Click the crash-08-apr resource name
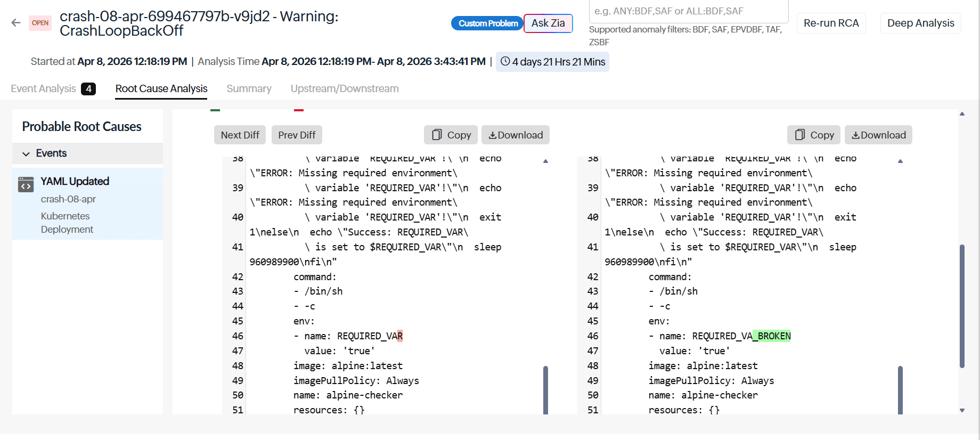 click(68, 199)
